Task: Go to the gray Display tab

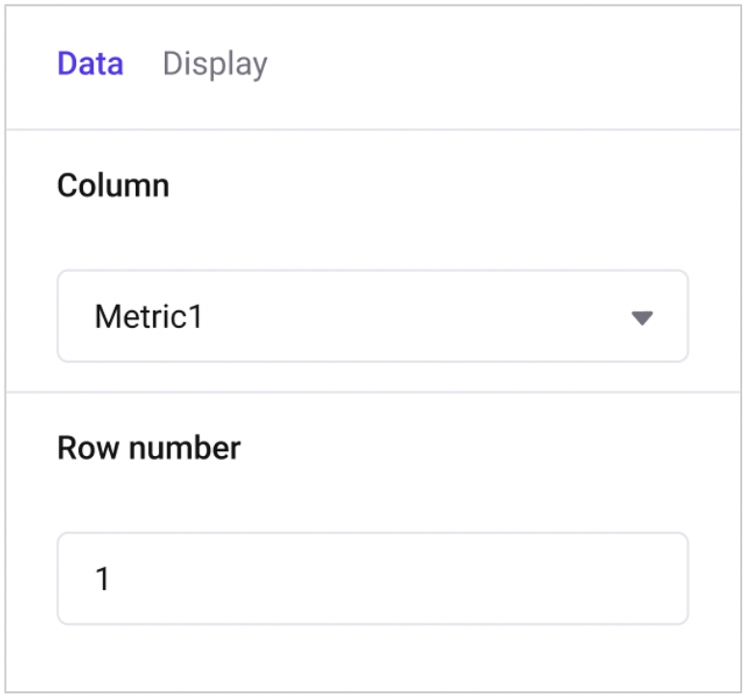Action: (214, 64)
